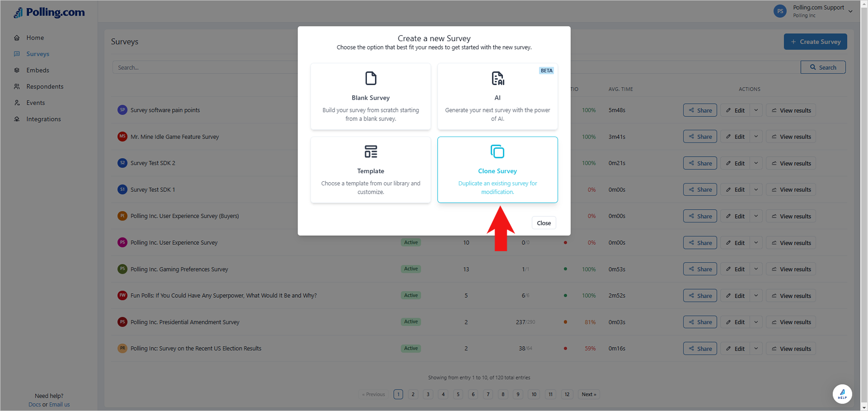
Task: Expand edit options for Survey Test SDK 1
Action: click(x=756, y=190)
